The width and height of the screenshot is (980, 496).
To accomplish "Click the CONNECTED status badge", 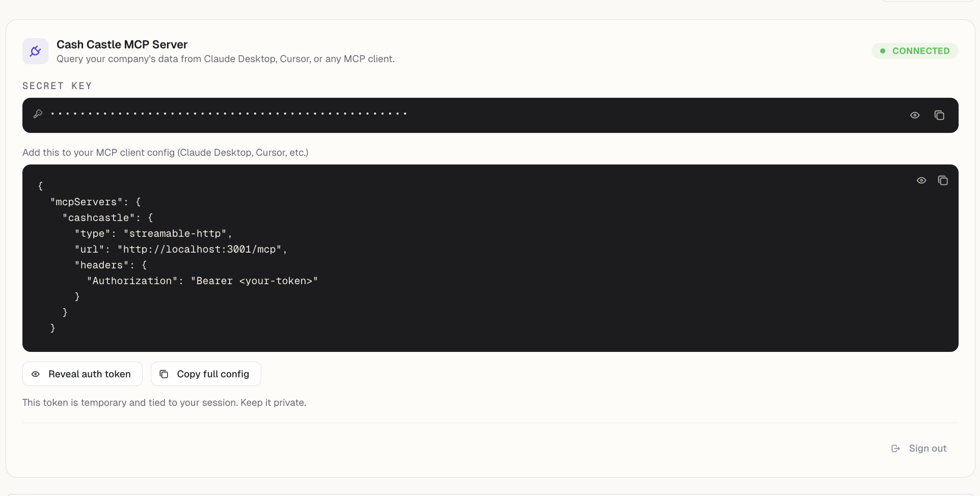I will coord(915,51).
